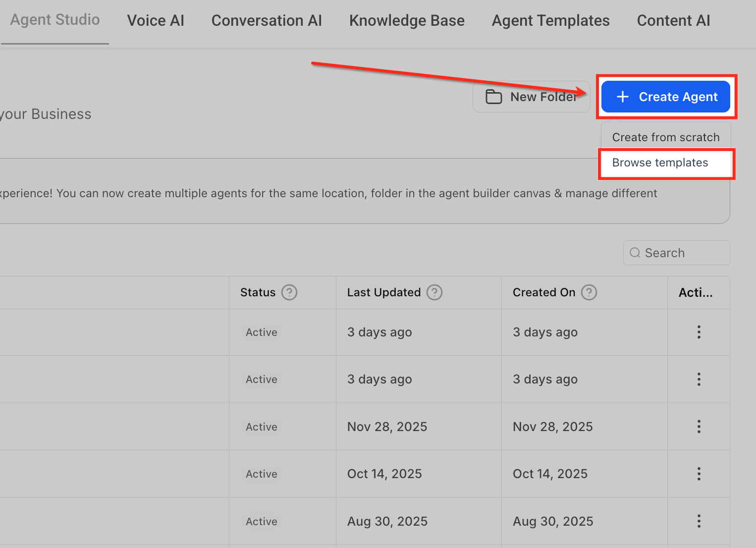The height and width of the screenshot is (548, 756).
Task: Click Last Updated cell Aug 30, 2025
Action: (x=387, y=521)
